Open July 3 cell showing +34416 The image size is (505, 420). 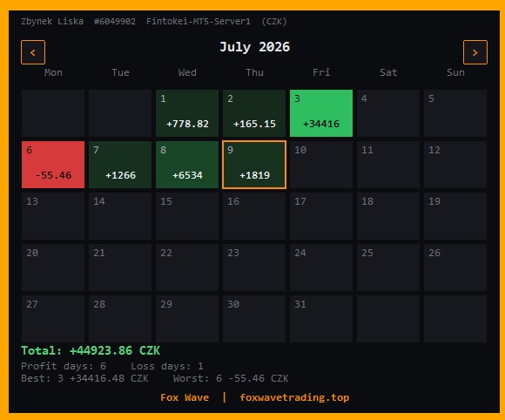[321, 113]
